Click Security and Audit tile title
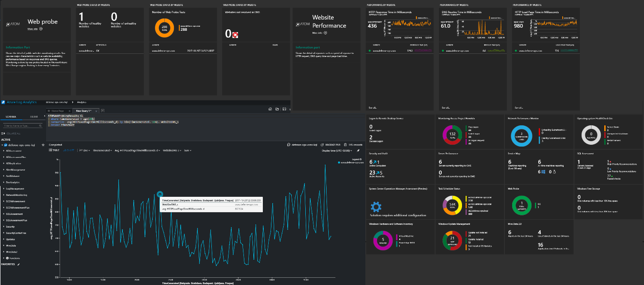 click(378, 154)
